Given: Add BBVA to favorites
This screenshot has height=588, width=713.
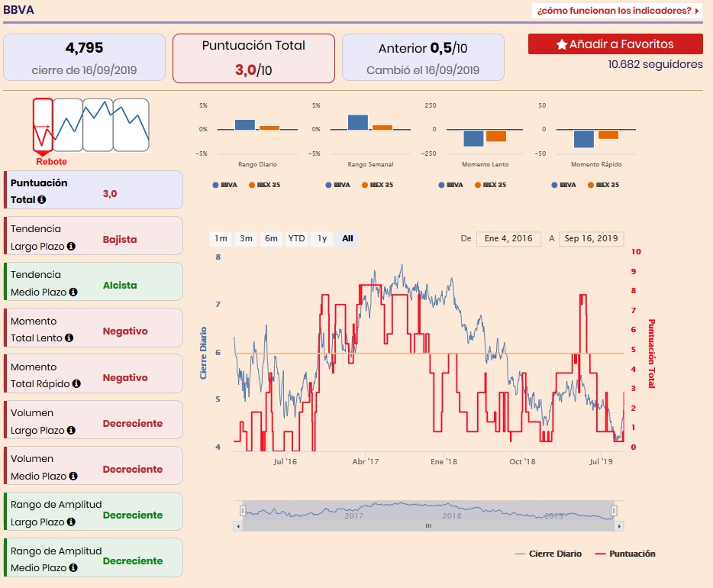Looking at the screenshot, I should (615, 44).
